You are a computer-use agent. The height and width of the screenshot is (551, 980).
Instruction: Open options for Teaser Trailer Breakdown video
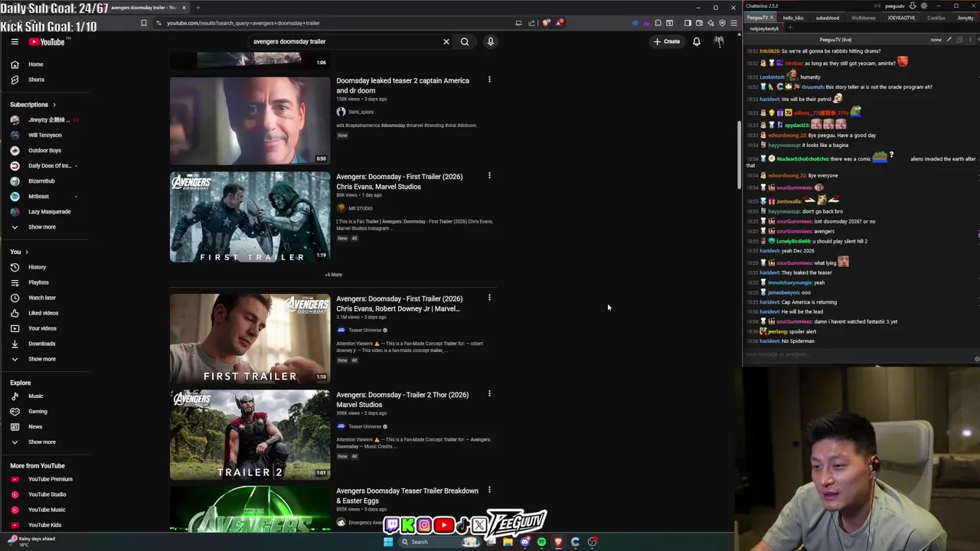[489, 490]
